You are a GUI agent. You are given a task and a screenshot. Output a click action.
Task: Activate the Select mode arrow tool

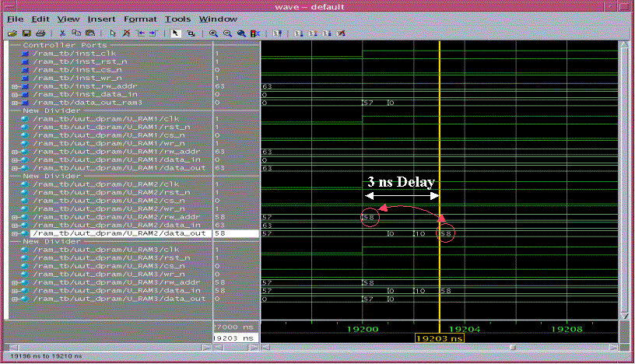[175, 33]
